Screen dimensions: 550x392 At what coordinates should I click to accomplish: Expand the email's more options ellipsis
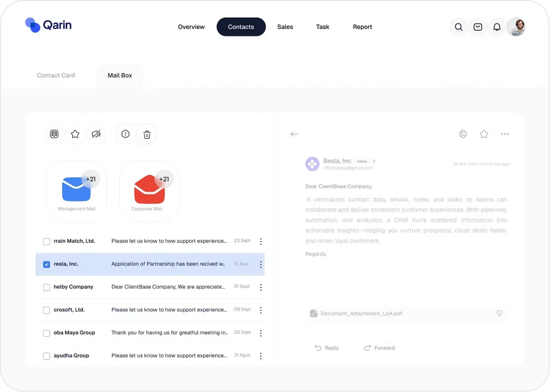click(505, 134)
